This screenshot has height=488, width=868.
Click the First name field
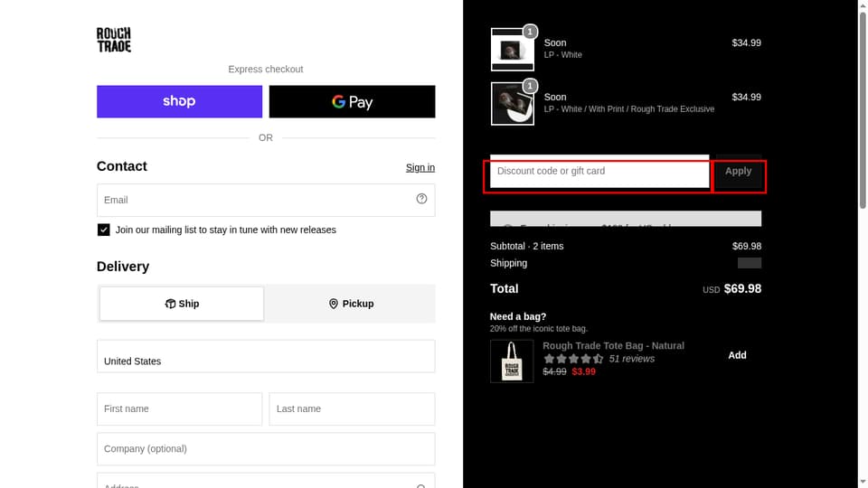pyautogui.click(x=179, y=408)
